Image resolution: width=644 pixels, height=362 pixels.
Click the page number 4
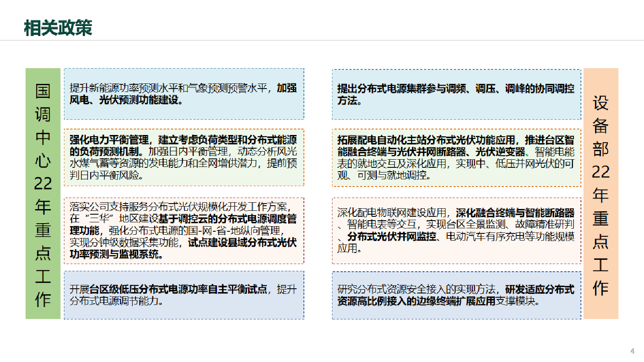[632, 351]
